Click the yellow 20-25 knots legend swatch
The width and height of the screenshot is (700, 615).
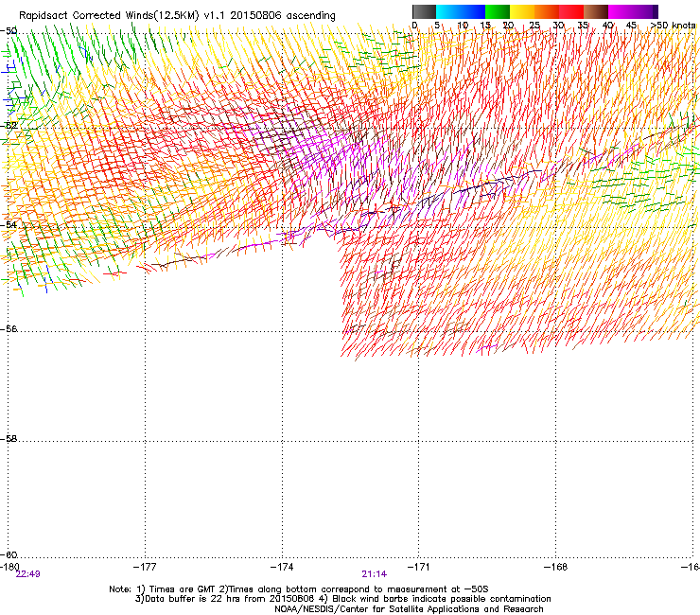tap(522, 11)
